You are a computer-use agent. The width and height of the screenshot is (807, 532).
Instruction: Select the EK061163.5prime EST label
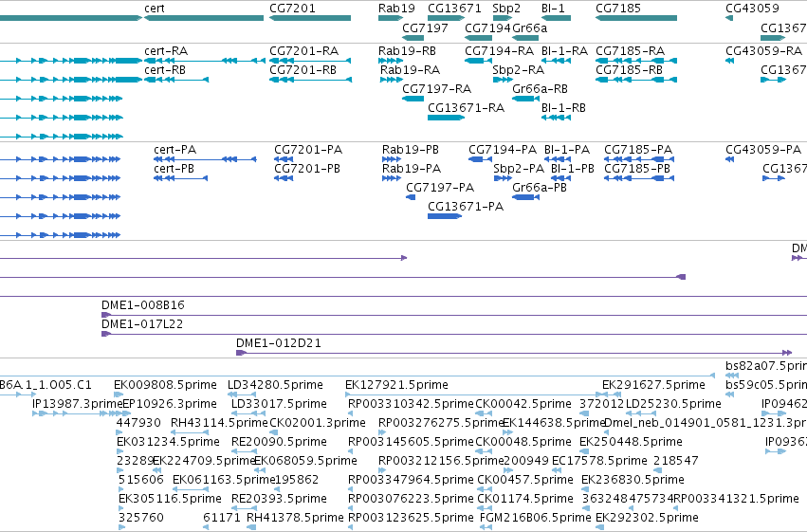point(224,480)
